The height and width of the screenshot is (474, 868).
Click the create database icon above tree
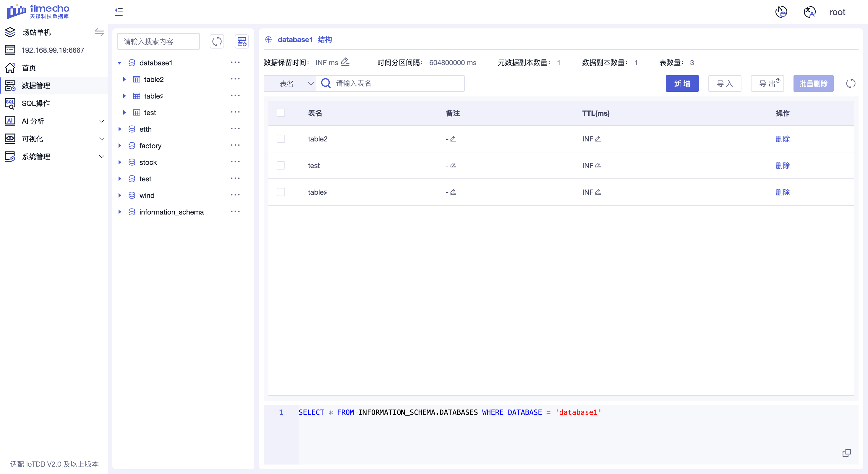(x=242, y=41)
